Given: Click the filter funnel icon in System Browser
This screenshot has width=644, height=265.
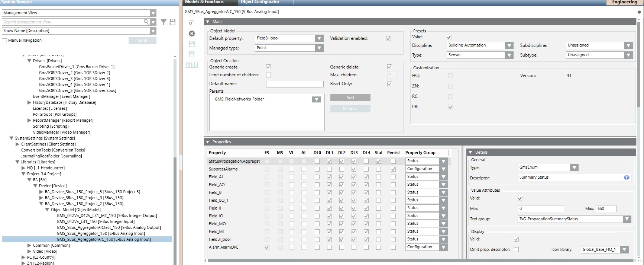Looking at the screenshot, I should [164, 22].
